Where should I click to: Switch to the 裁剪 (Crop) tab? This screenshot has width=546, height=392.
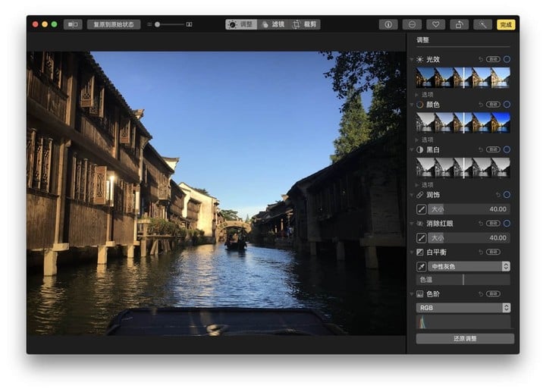point(306,24)
